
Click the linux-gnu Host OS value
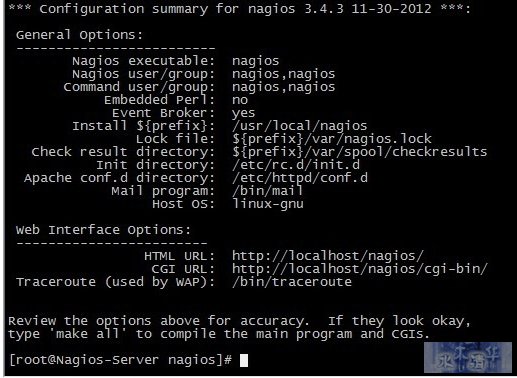pos(268,204)
